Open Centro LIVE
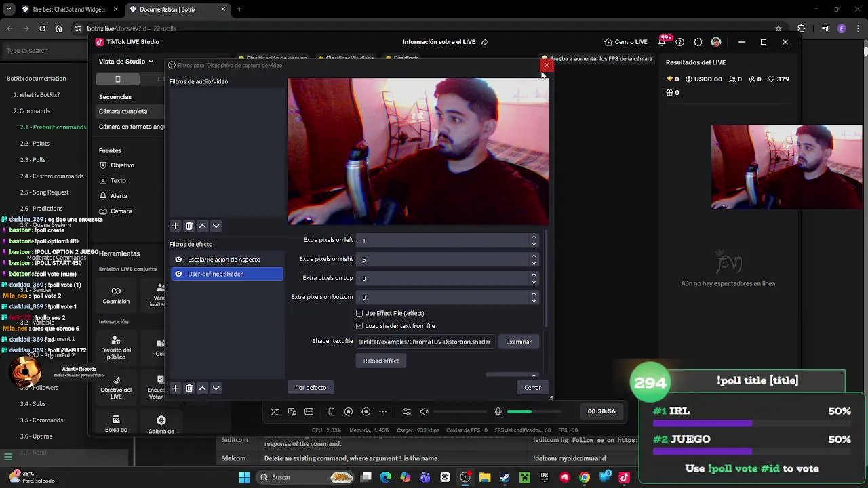 [x=625, y=42]
